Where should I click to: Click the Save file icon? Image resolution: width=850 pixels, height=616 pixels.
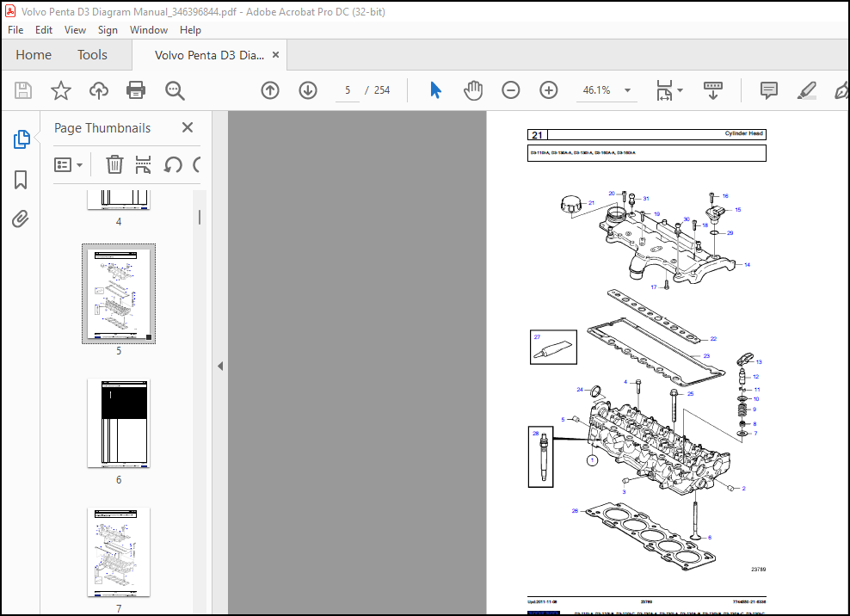pyautogui.click(x=22, y=90)
